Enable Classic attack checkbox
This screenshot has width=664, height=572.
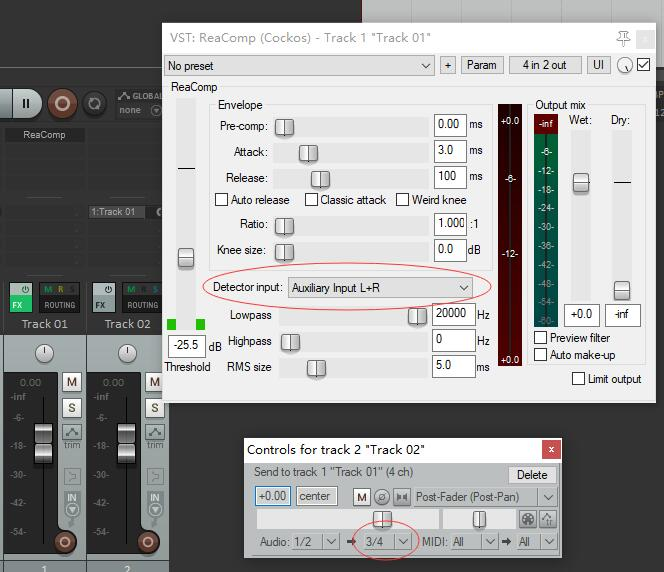(311, 200)
